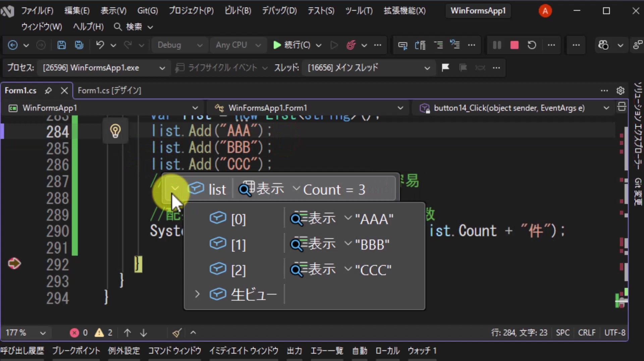Screen dimensions: 644x361
Task: Open the Debug configuration dropdown
Action: point(180,45)
